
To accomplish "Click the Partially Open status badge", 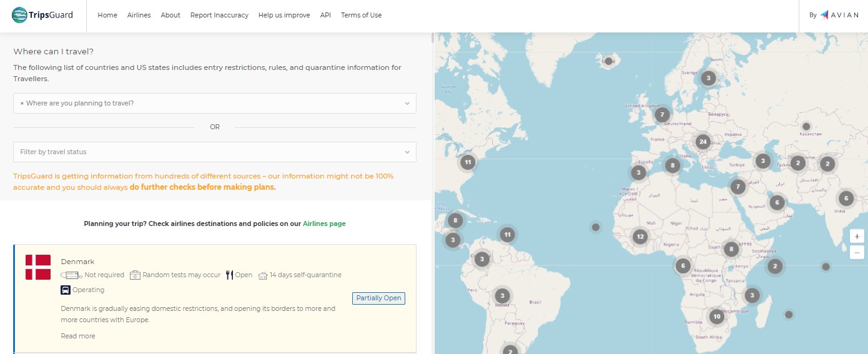I will 378,298.
